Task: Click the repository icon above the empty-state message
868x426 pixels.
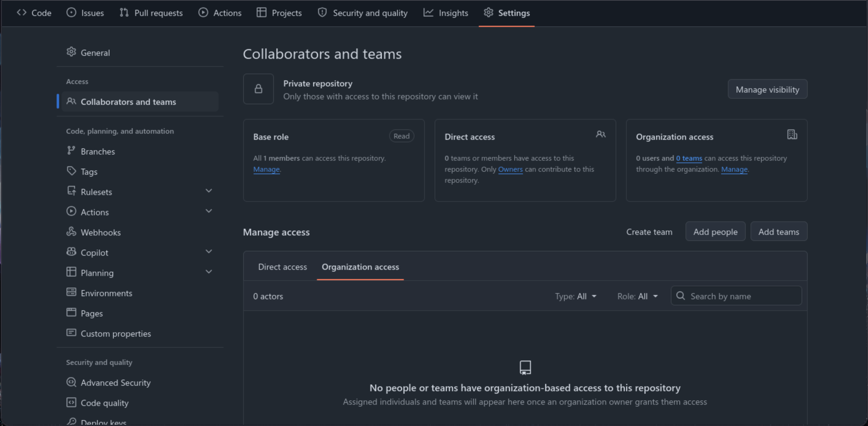Action: point(525,368)
